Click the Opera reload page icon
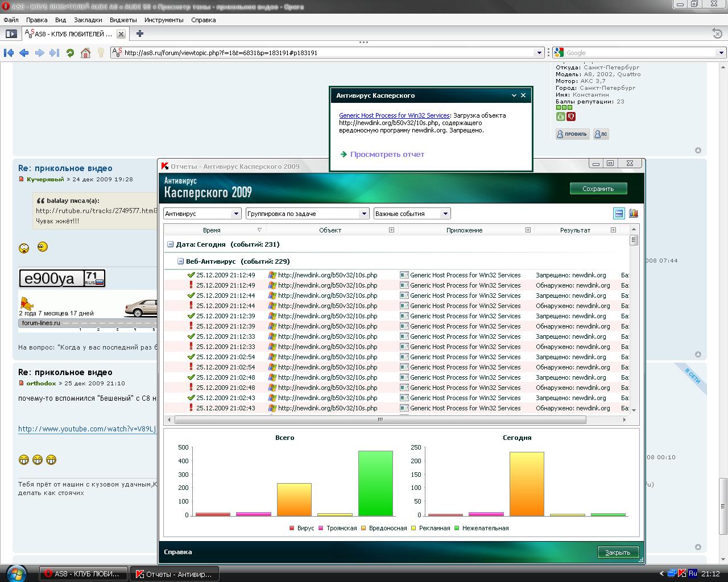 click(x=70, y=53)
